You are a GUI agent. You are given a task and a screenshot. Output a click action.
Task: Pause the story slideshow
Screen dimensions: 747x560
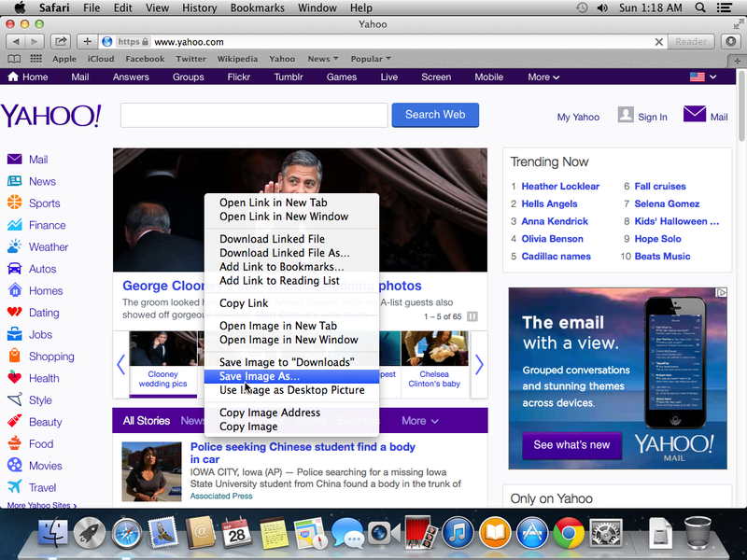coord(472,316)
